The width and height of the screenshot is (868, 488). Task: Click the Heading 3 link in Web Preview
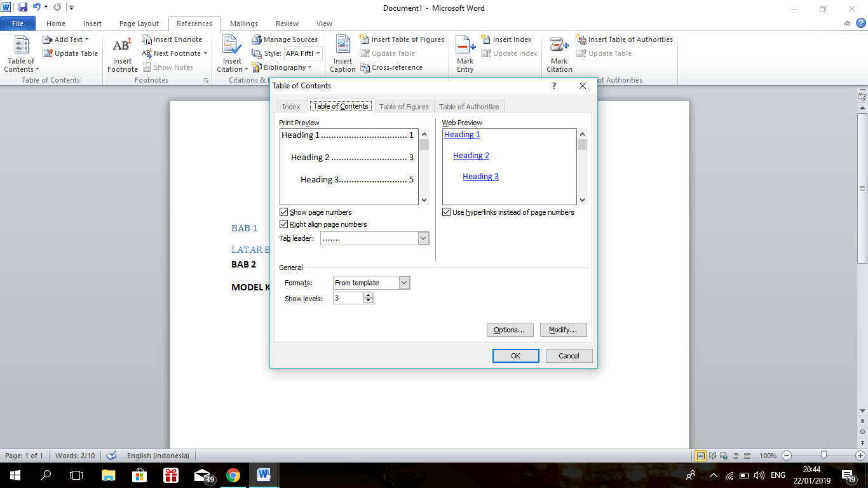pyautogui.click(x=480, y=177)
